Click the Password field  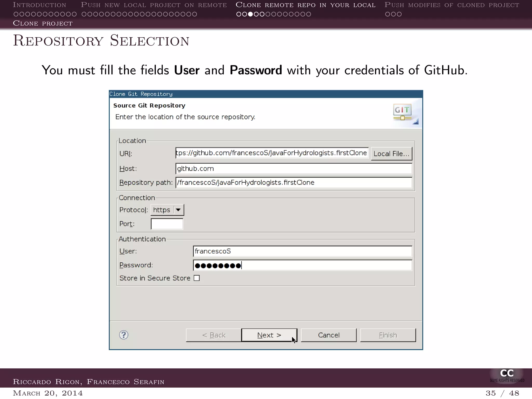(302, 265)
